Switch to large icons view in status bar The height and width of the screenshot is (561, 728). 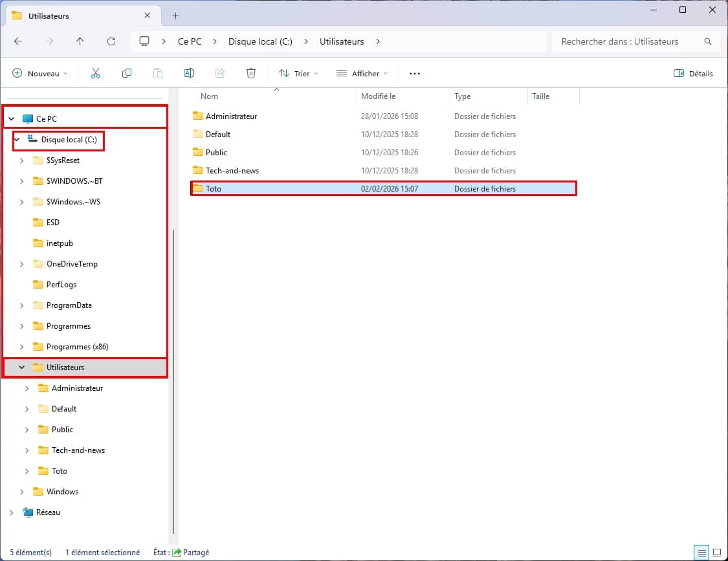716,553
